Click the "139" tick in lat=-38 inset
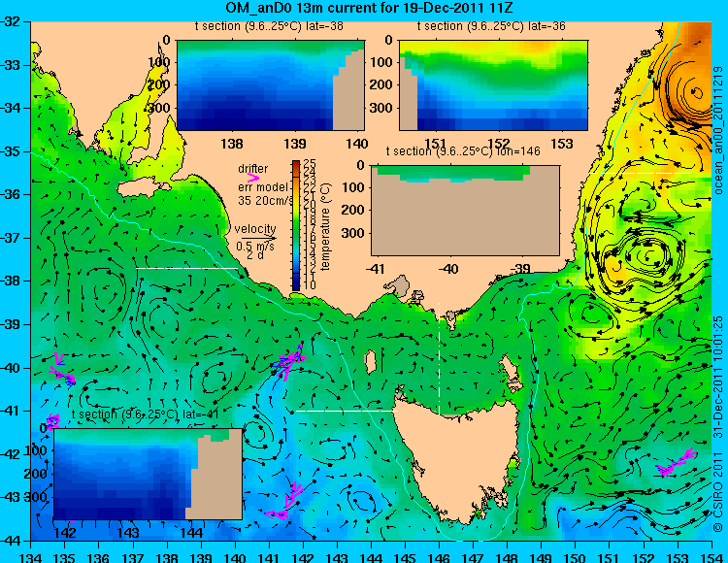Viewport: 728px width, 563px height. (294, 144)
